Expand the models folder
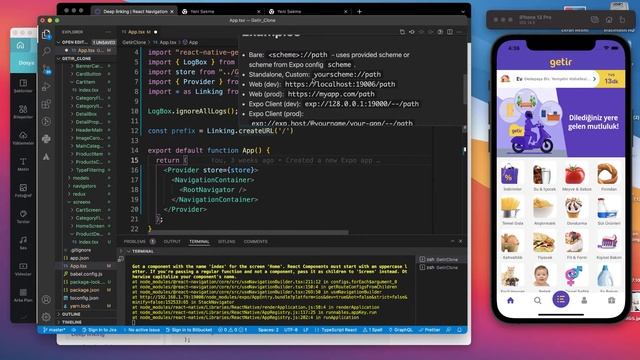Viewport: 640px width, 360px height. tap(81, 178)
